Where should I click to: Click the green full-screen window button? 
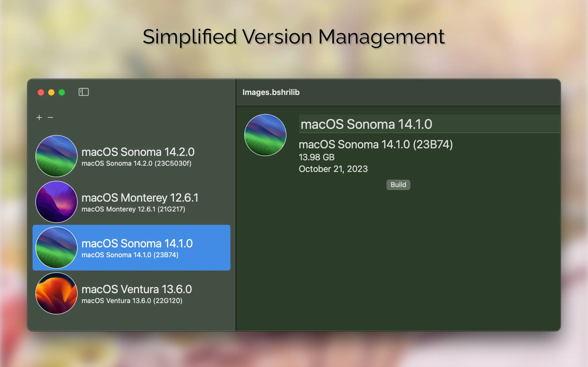[62, 93]
